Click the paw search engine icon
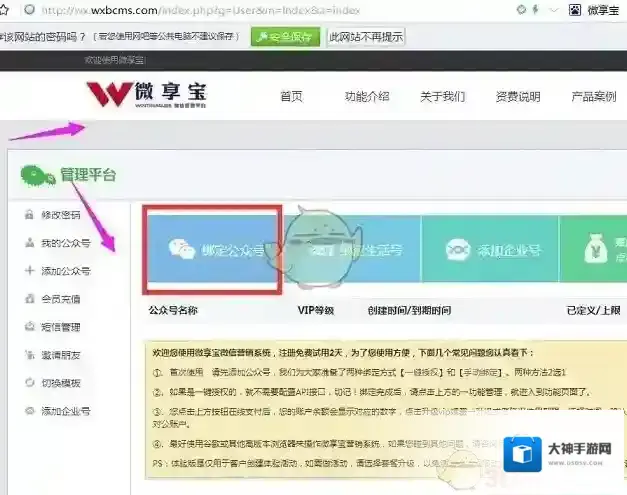The image size is (627, 495). [x=575, y=10]
